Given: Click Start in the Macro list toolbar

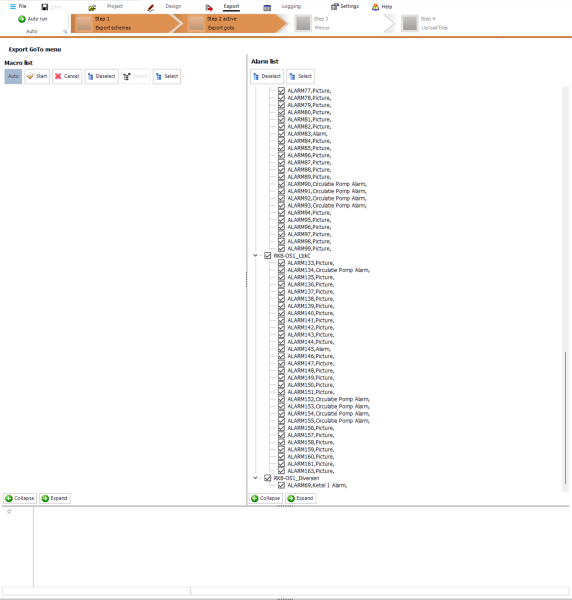Looking at the screenshot, I should (37, 76).
